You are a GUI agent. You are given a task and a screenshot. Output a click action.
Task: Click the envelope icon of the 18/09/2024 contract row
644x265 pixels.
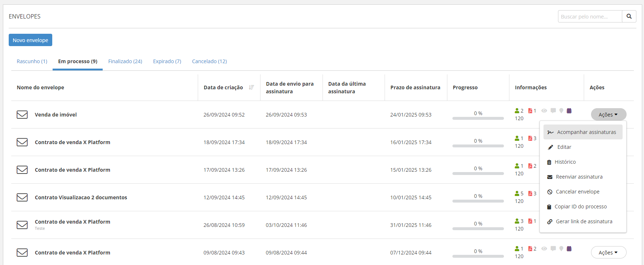[22, 142]
